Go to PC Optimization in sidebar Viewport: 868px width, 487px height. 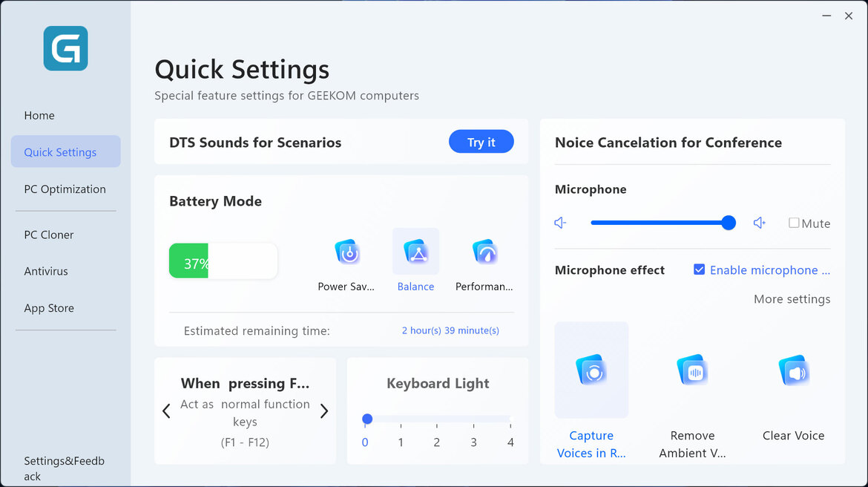pyautogui.click(x=65, y=189)
